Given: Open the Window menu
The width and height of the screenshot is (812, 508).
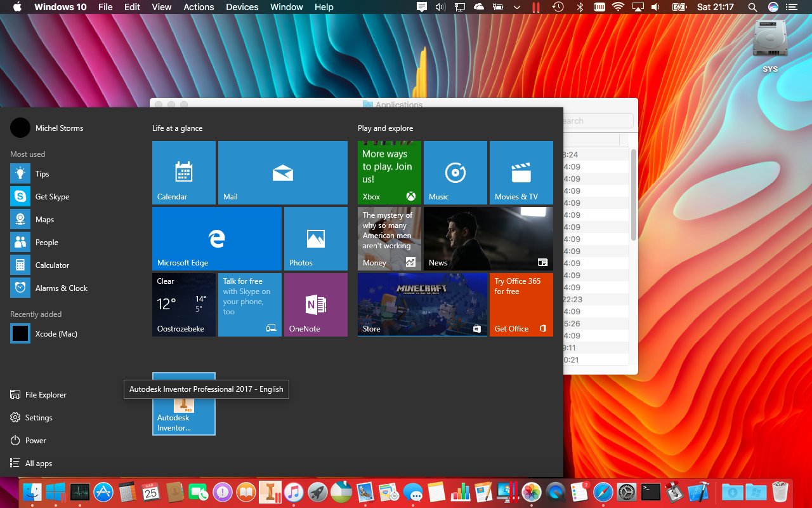Looking at the screenshot, I should click(x=286, y=7).
